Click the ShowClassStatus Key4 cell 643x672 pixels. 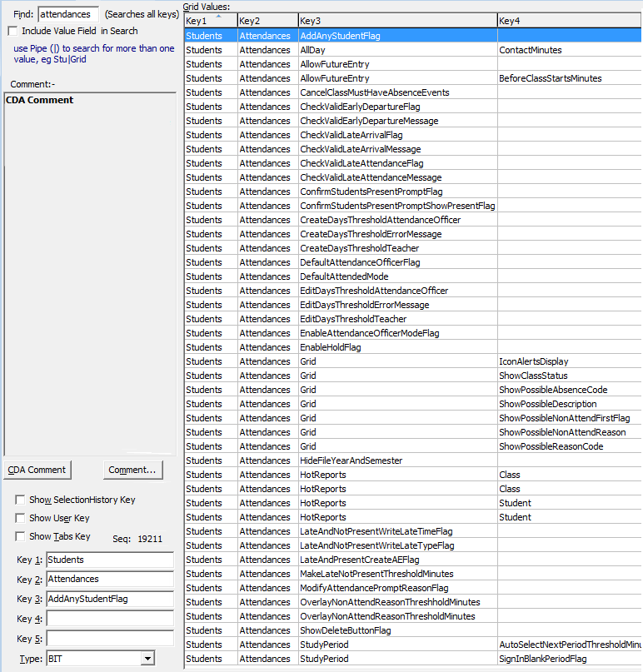(x=570, y=375)
